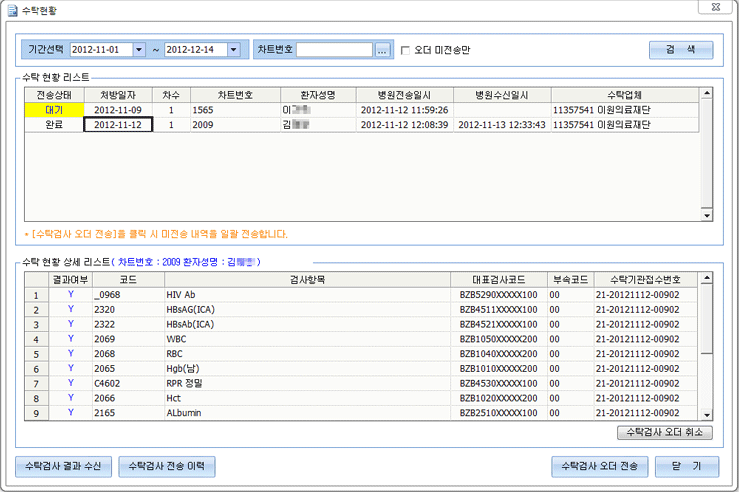
Task: Click the chart number lookup ellipsis button
Action: 383,50
